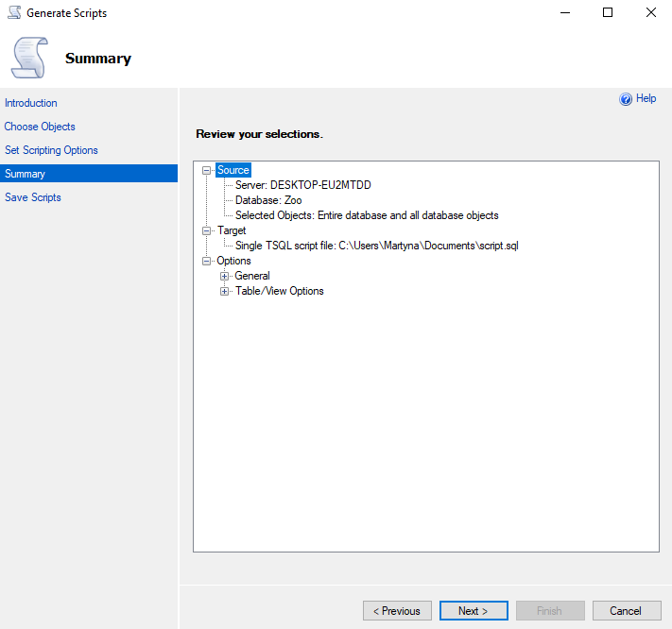Collapse the Source tree node

click(207, 170)
